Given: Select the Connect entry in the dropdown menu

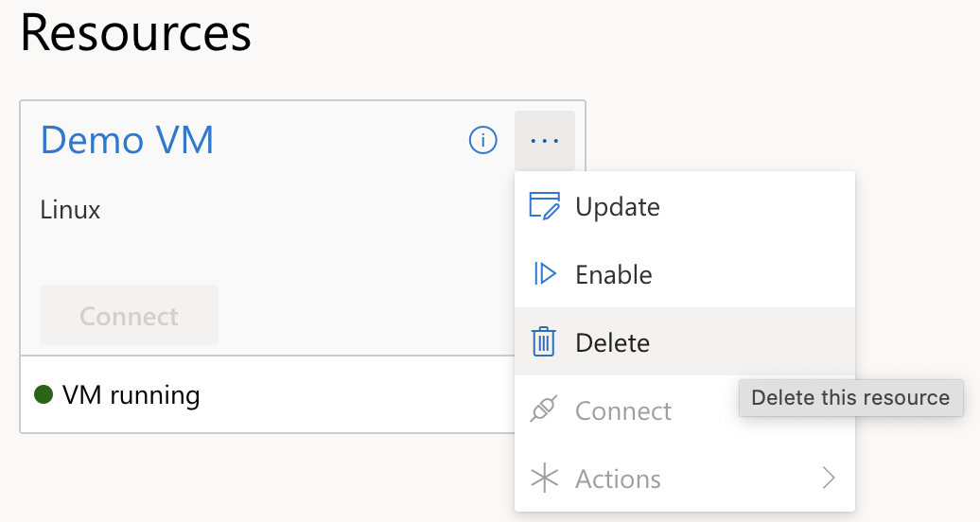Looking at the screenshot, I should point(623,410).
